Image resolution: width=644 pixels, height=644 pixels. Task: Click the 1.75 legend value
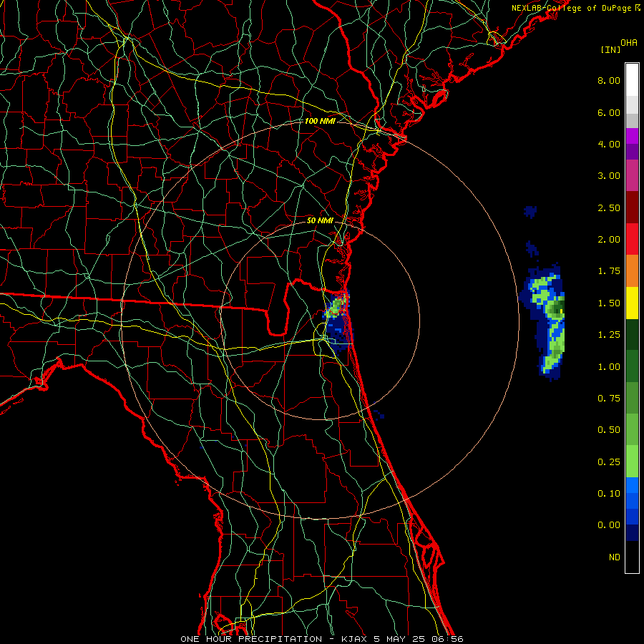(x=609, y=271)
